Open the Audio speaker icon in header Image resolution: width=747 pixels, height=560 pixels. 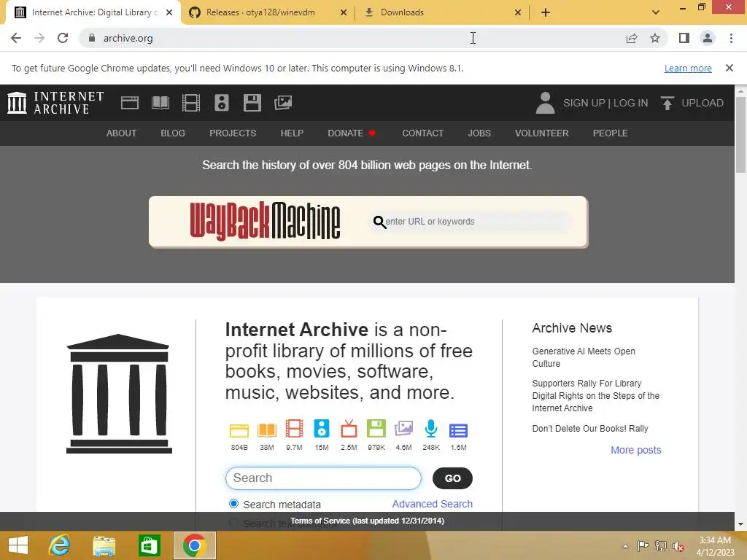[x=222, y=103]
